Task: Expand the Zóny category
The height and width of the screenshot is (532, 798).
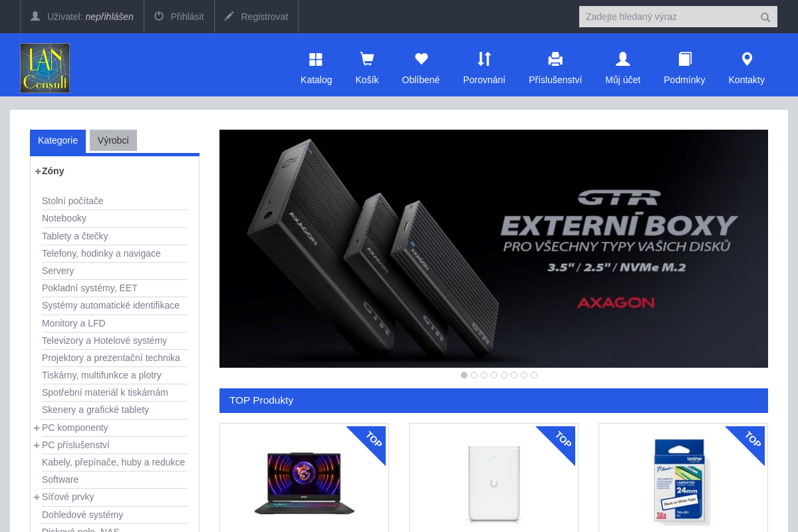Action: (x=38, y=171)
